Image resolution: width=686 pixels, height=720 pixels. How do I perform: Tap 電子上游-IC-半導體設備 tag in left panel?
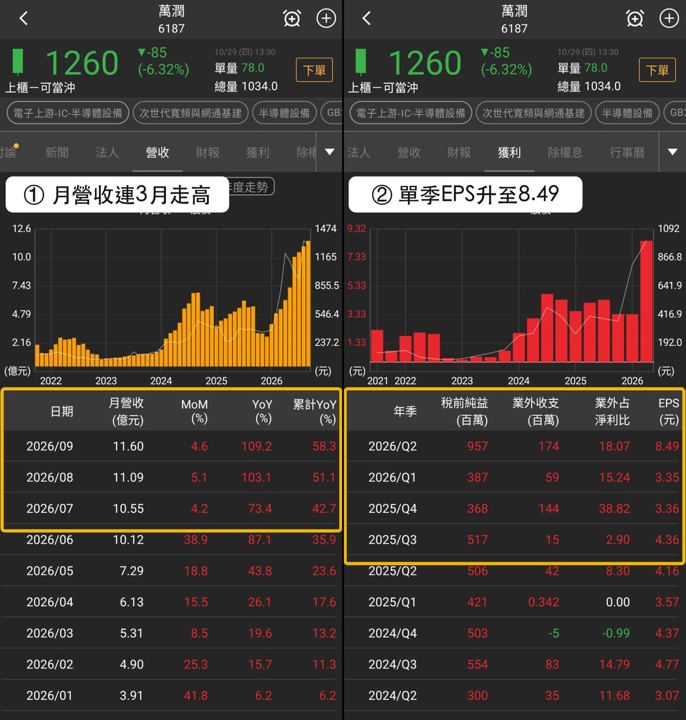click(67, 113)
